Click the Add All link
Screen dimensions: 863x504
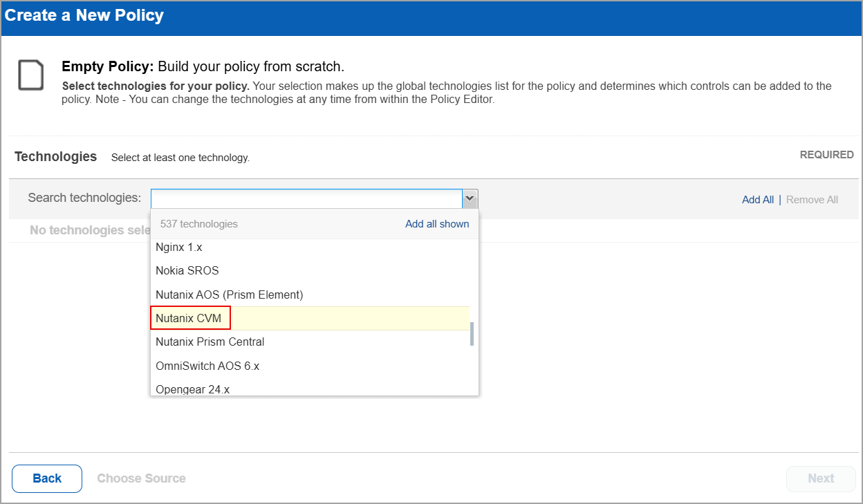click(x=758, y=200)
